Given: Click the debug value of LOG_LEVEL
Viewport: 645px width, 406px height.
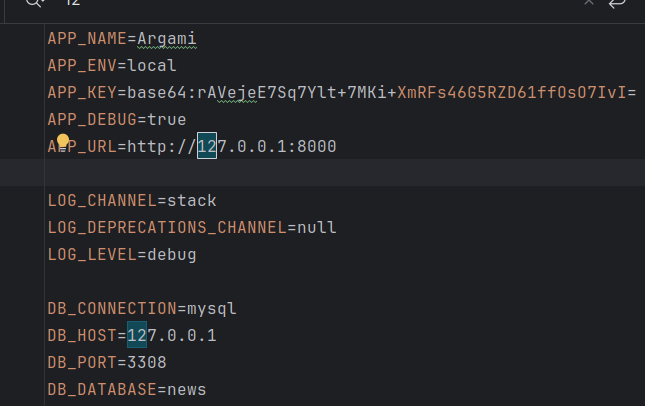Looking at the screenshot, I should 172,255.
